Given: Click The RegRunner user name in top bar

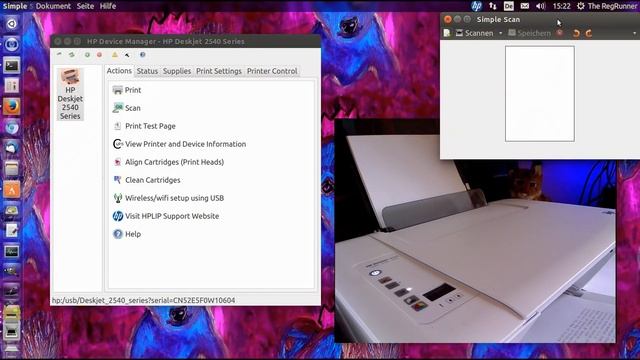Looking at the screenshot, I should [x=612, y=6].
